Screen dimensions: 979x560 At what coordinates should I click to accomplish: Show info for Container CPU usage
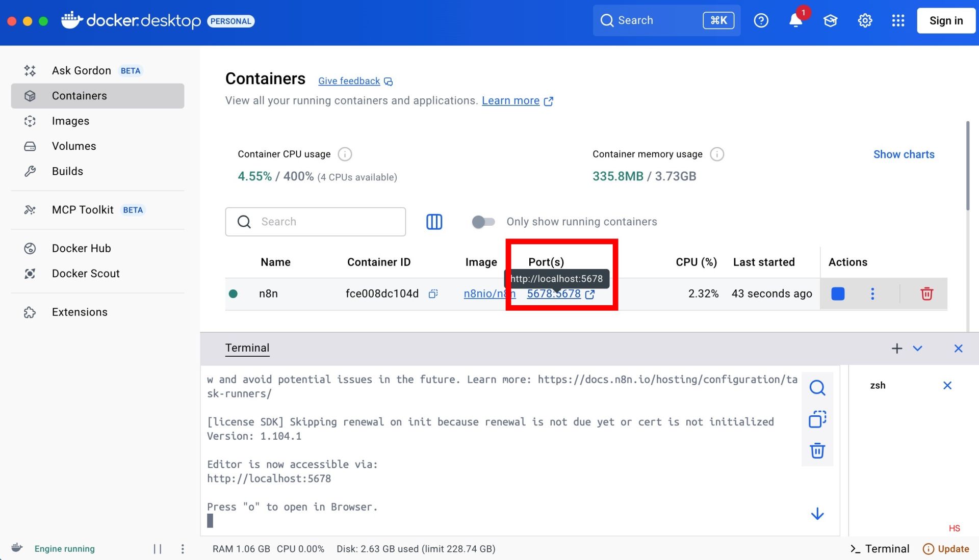click(345, 154)
